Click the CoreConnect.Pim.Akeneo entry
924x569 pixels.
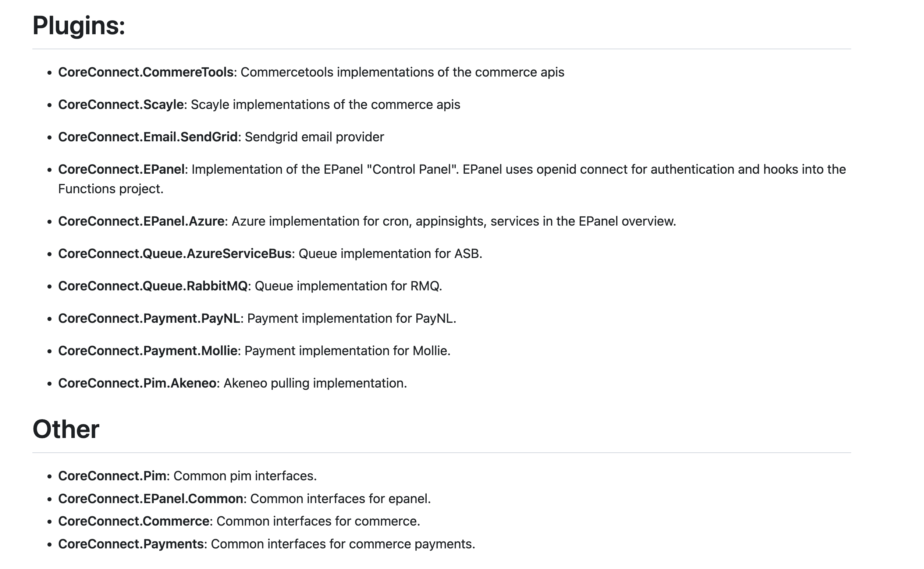point(137,383)
